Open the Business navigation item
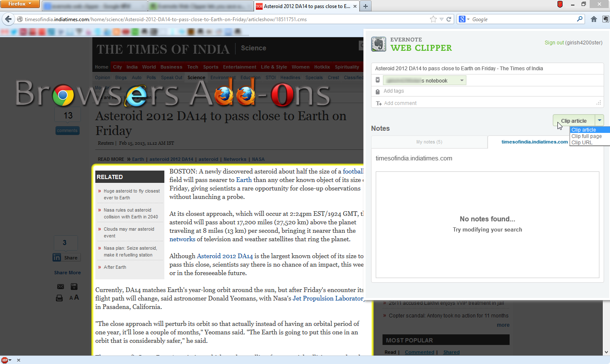 point(171,67)
